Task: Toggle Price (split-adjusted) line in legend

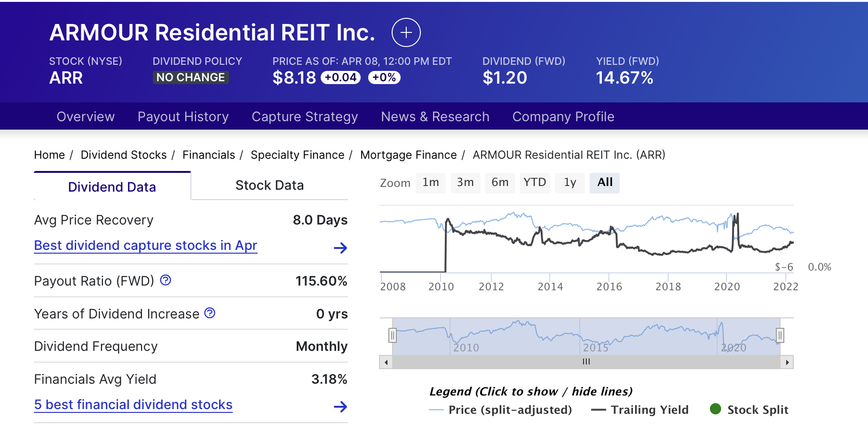Action: coord(500,410)
